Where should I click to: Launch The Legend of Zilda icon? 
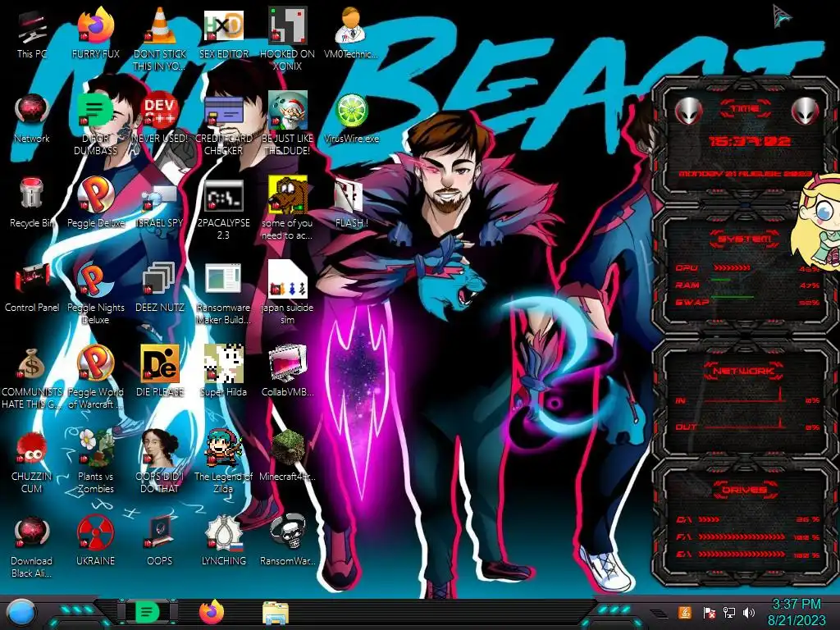tap(223, 462)
